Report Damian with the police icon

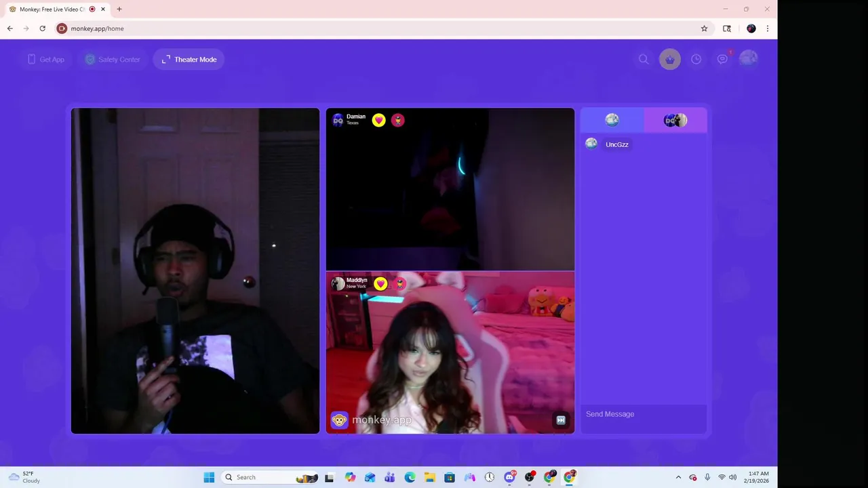coord(398,120)
